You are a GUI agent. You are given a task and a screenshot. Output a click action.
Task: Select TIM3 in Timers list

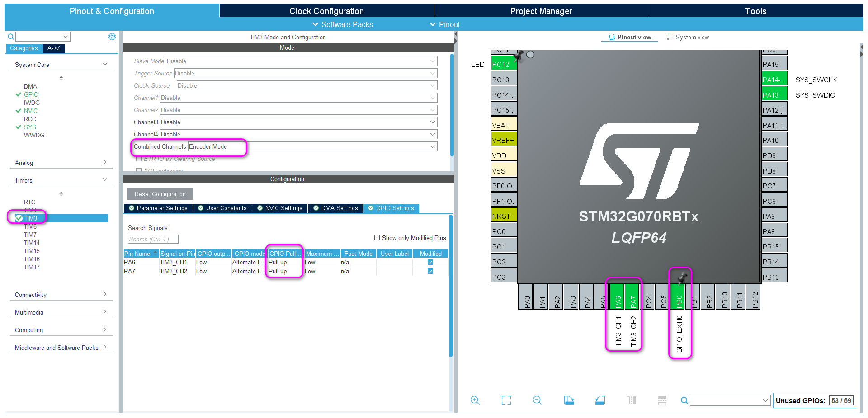30,218
